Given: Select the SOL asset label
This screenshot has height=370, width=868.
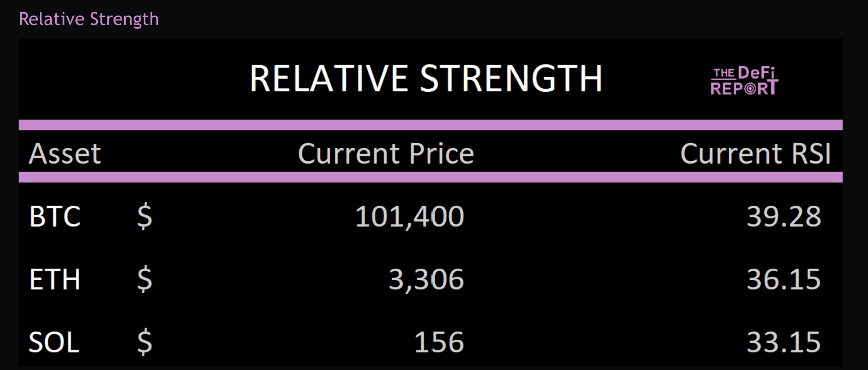Looking at the screenshot, I should pos(54,342).
